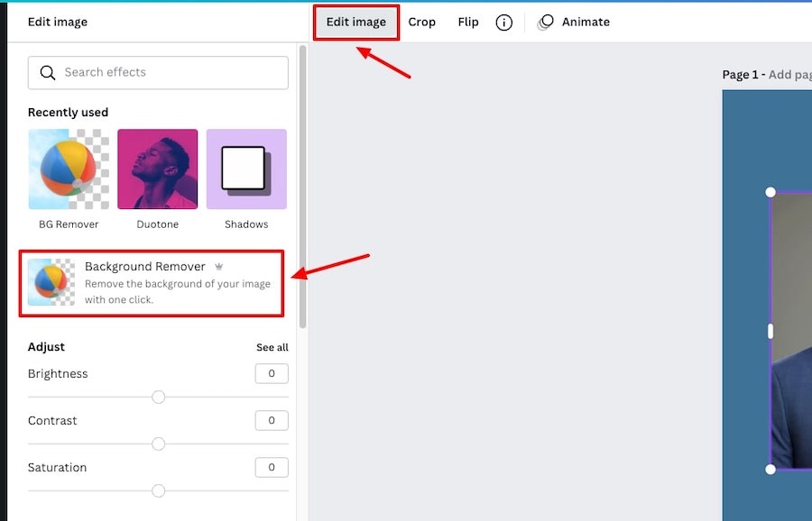Click See all next to Adjust
The width and height of the screenshot is (812, 521).
point(272,347)
